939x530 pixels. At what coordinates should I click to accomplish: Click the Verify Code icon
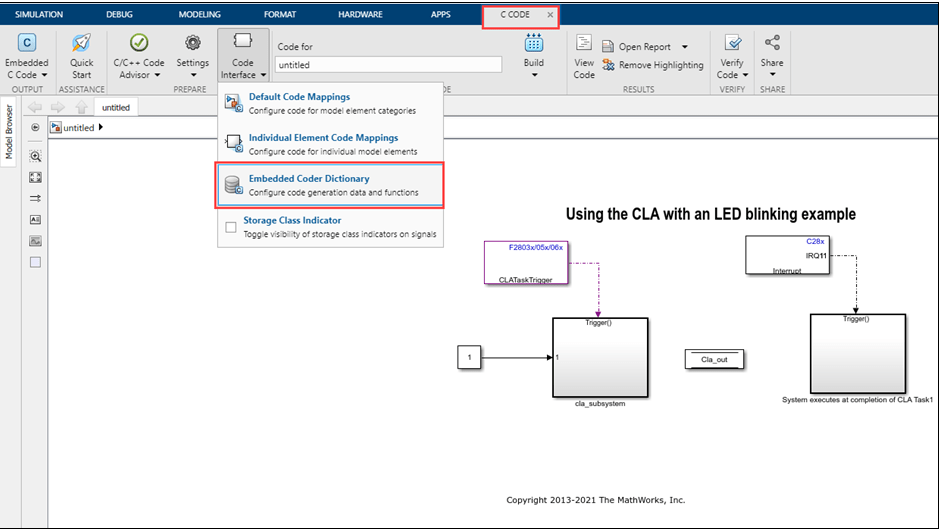click(732, 43)
